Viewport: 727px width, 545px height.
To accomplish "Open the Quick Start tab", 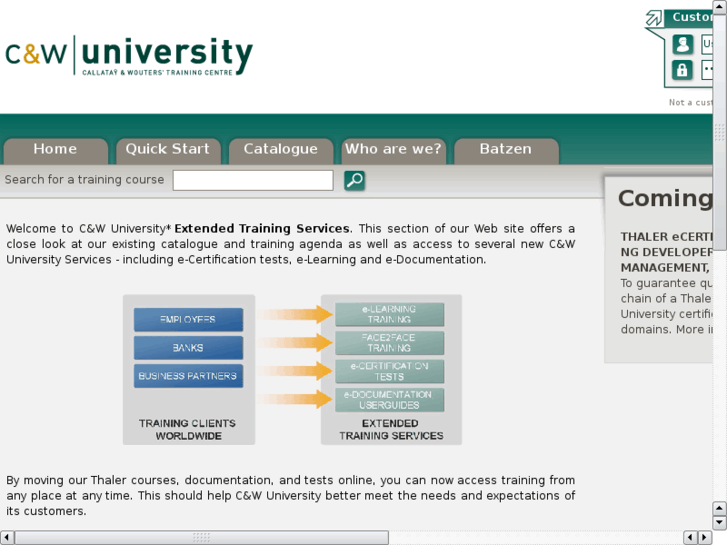I will 168,150.
